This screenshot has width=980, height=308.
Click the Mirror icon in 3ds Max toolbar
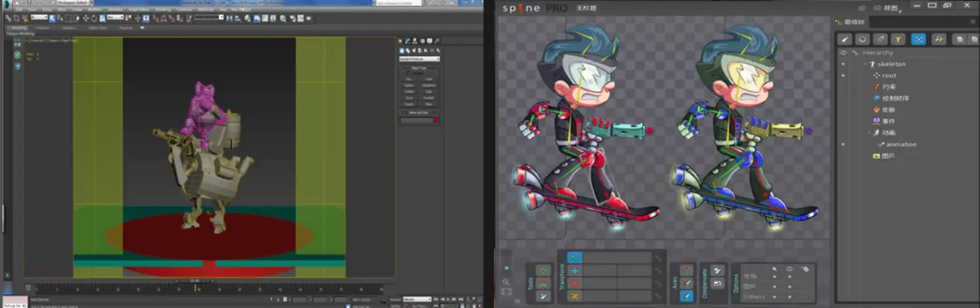tap(229, 18)
